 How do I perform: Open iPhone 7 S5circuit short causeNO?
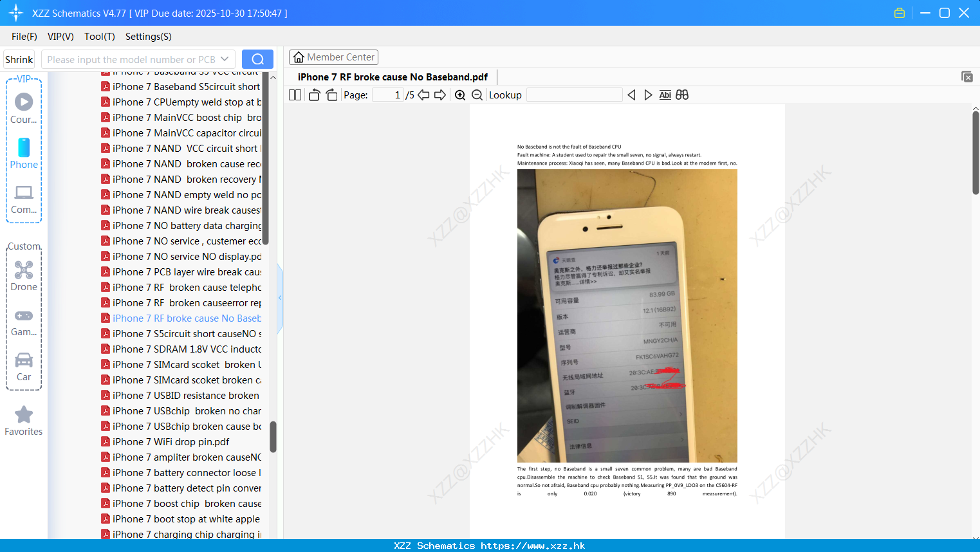point(181,334)
